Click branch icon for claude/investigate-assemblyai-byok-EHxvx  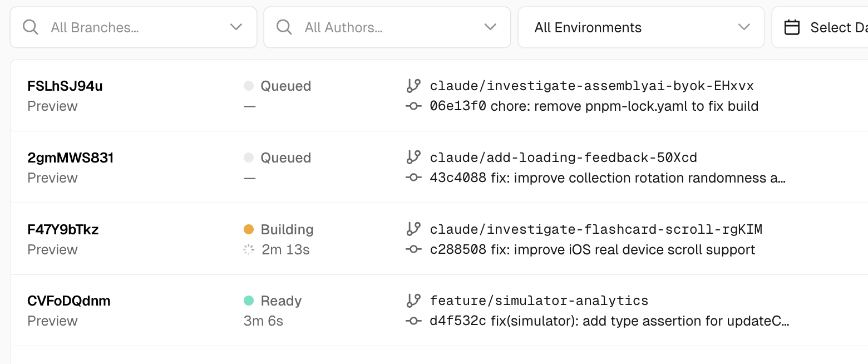click(x=413, y=86)
